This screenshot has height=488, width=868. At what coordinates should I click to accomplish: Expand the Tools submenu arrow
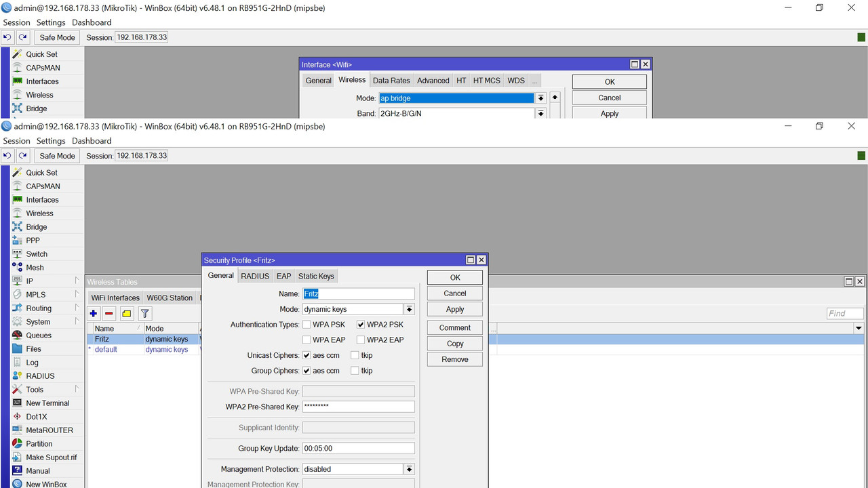coord(77,389)
